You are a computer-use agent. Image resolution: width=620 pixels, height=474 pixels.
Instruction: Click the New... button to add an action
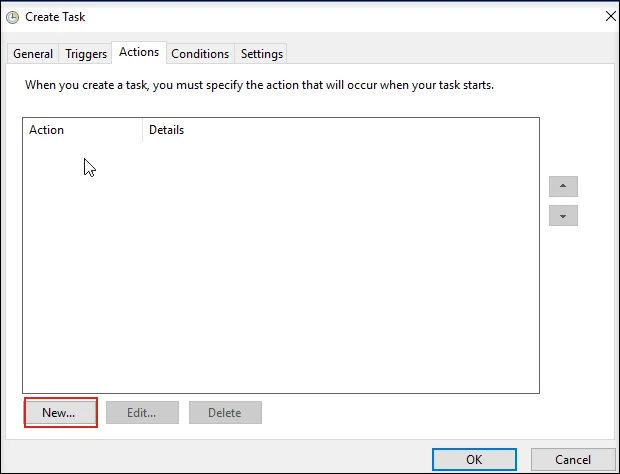coord(60,413)
